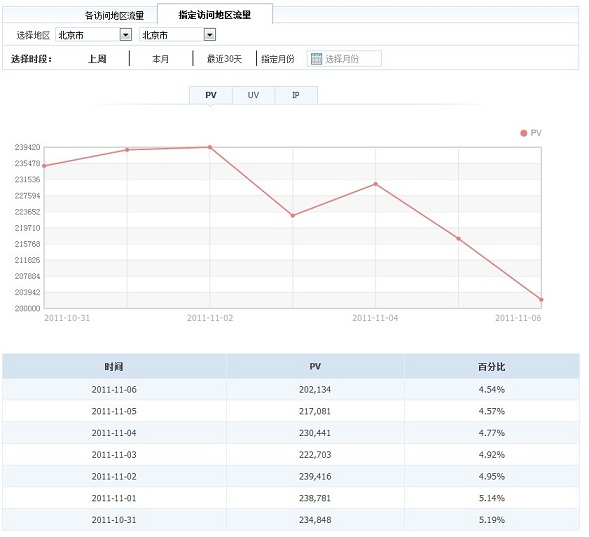Click the calendar icon in month picker
Image resolution: width=589 pixels, height=537 pixels.
pyautogui.click(x=316, y=59)
